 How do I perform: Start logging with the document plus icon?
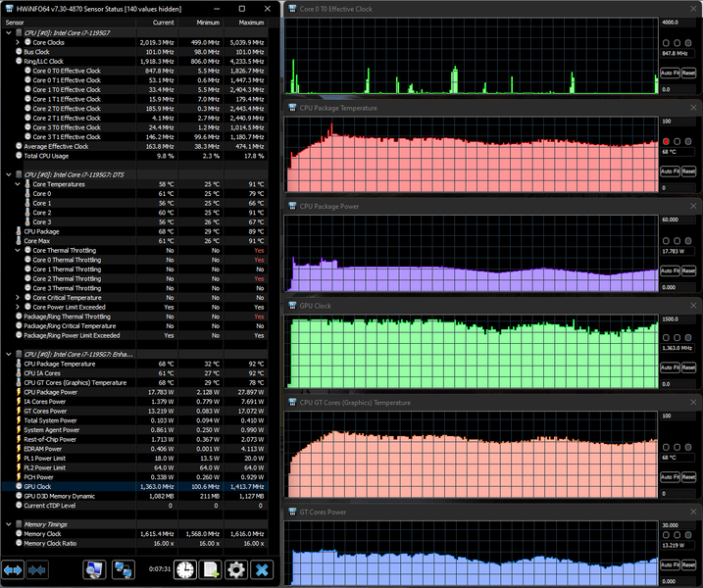(210, 569)
